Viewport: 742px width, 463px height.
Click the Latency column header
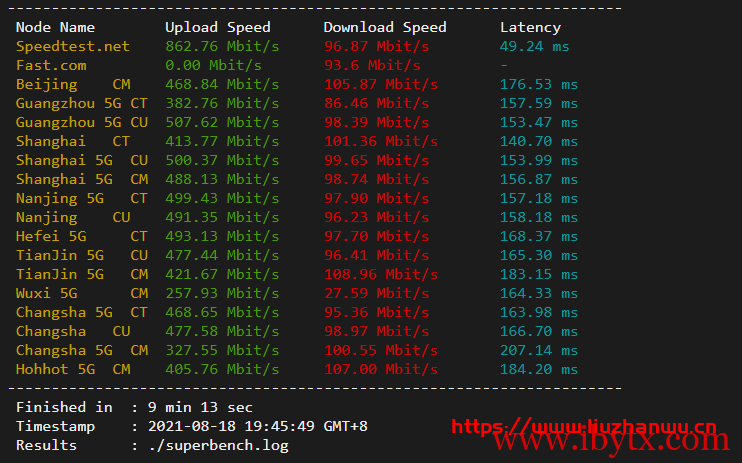coord(530,27)
